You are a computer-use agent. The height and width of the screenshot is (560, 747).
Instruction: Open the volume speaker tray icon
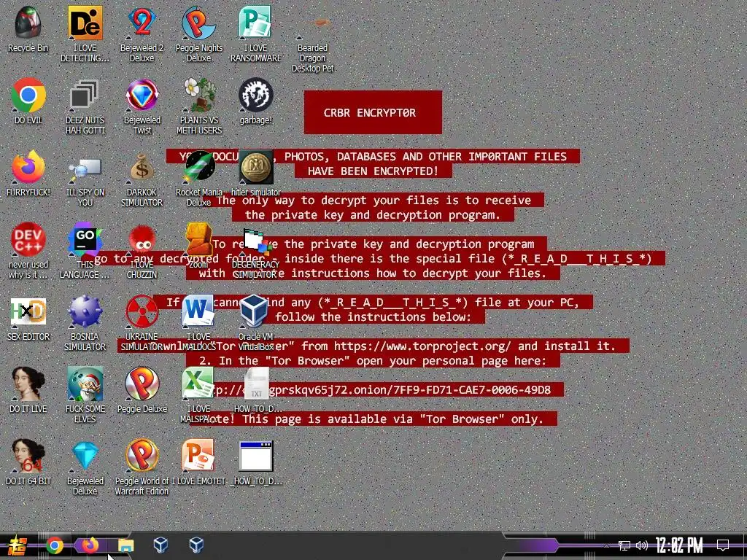[642, 545]
